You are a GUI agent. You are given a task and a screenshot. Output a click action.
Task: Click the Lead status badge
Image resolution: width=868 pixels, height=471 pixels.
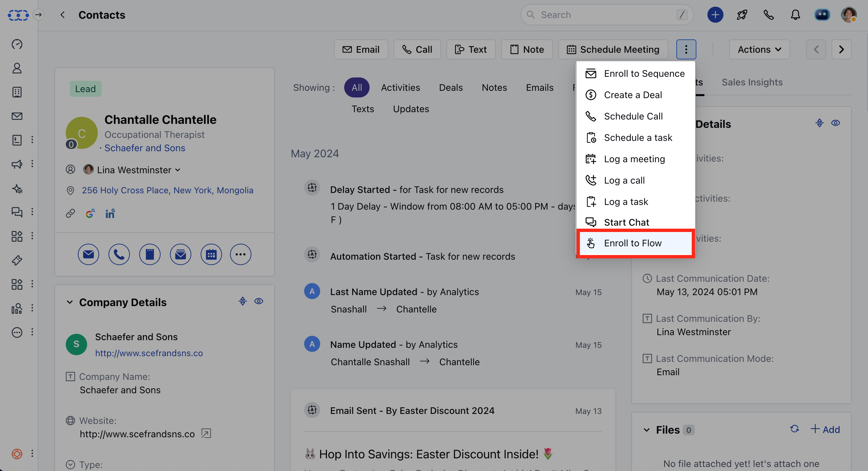click(85, 89)
